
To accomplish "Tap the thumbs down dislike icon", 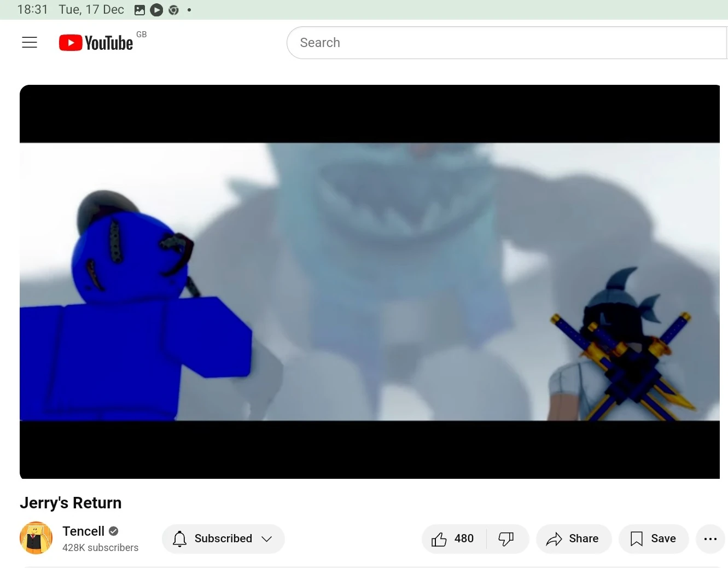I will tap(506, 539).
